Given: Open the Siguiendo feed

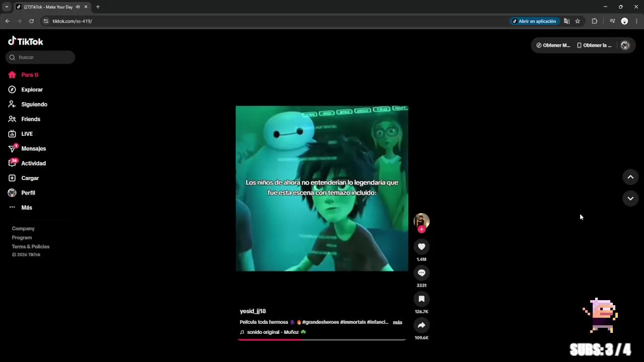Looking at the screenshot, I should pos(34,104).
